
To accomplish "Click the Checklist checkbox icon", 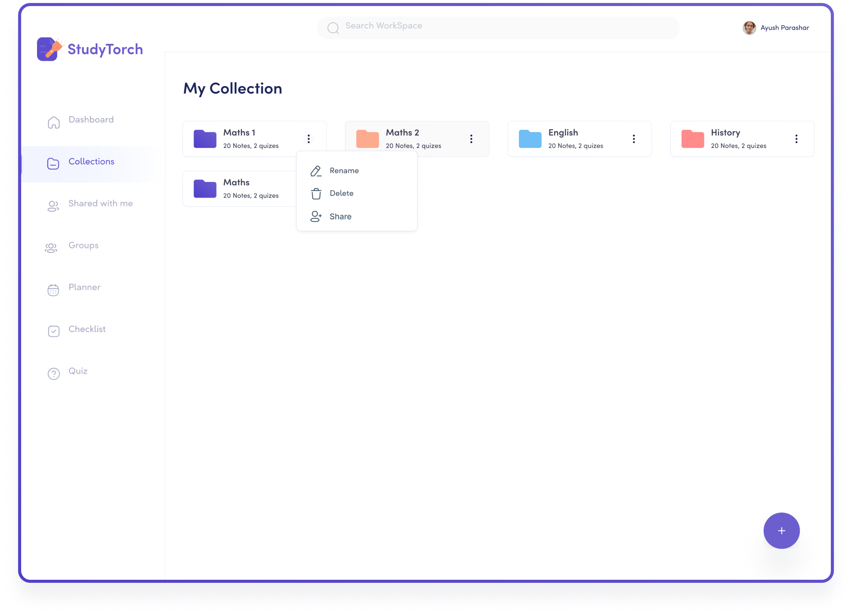I will [54, 331].
